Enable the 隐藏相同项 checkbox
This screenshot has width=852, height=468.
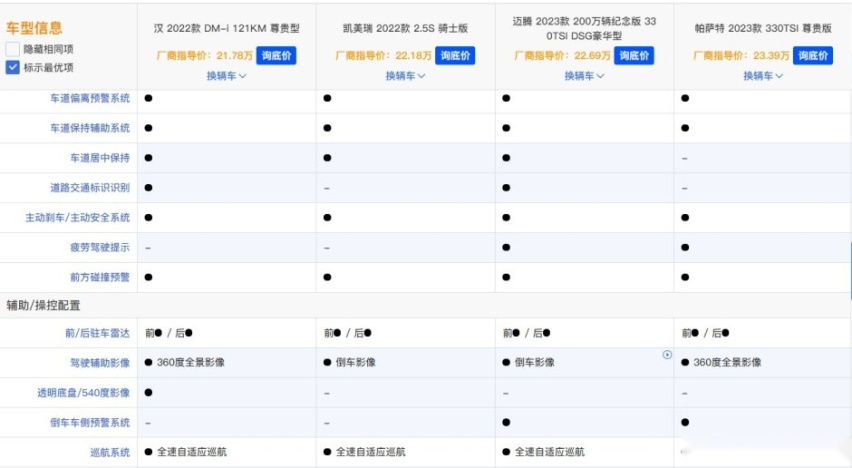click(x=12, y=49)
